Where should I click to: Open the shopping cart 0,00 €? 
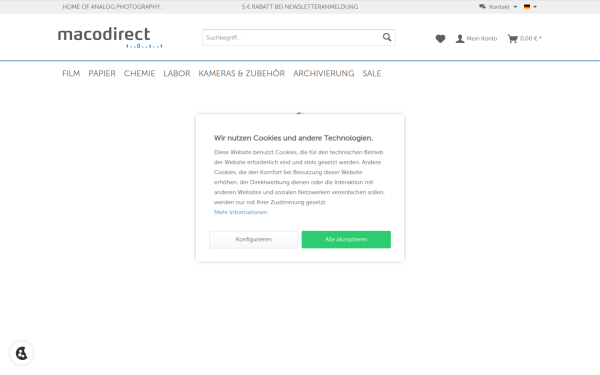click(525, 39)
